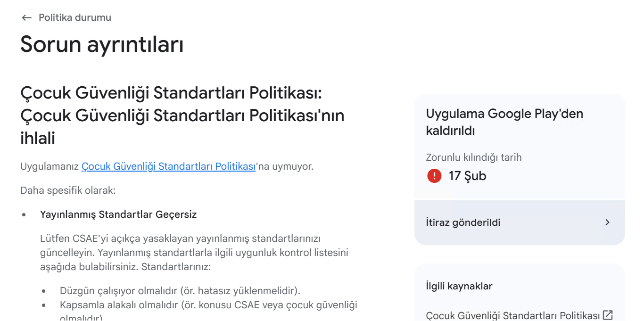The width and height of the screenshot is (644, 321).
Task: Open the Çocuk Güvenliği policy under İlgili kaynaklar
Action: pyautogui.click(x=512, y=315)
